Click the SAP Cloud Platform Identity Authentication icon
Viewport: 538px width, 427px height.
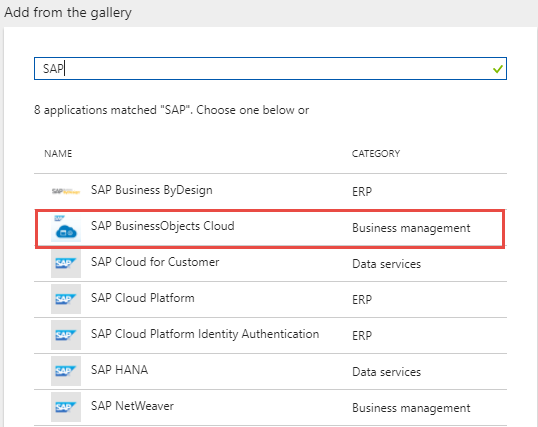(x=66, y=335)
